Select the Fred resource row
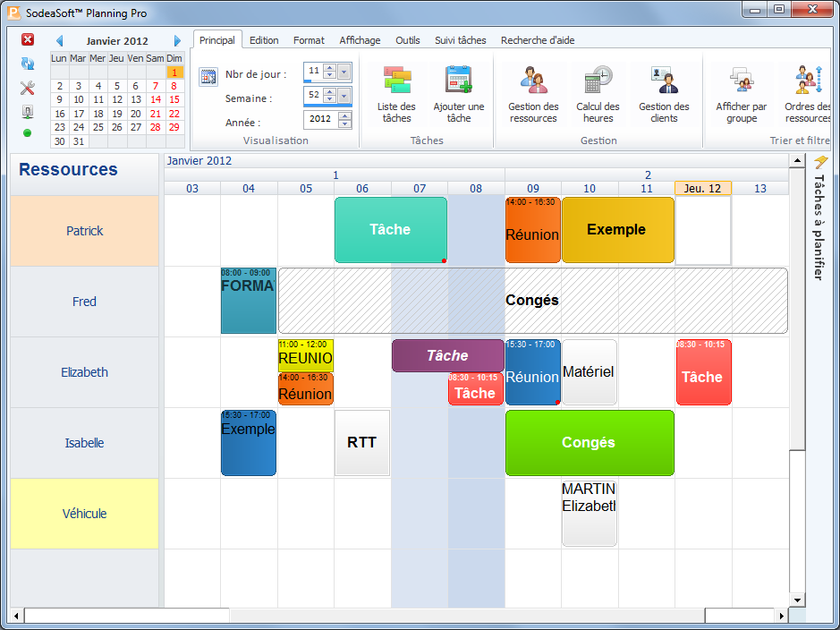The width and height of the screenshot is (840, 630). click(85, 302)
